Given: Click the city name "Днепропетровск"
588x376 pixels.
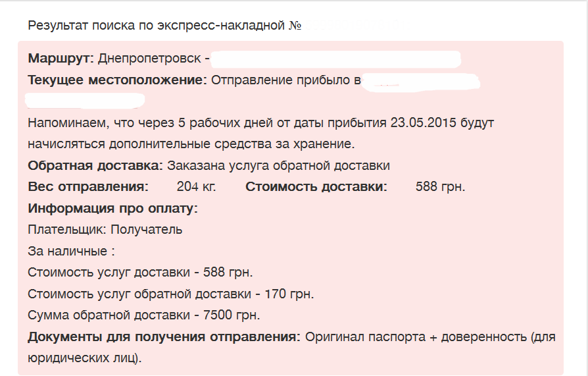Looking at the screenshot, I should point(149,58).
